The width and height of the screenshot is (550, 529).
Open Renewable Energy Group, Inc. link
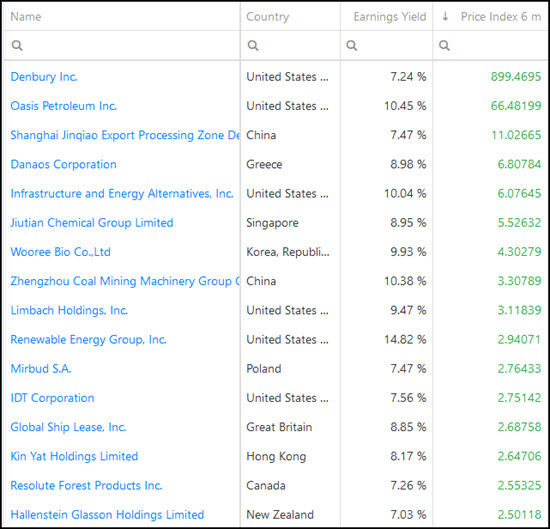click(88, 339)
